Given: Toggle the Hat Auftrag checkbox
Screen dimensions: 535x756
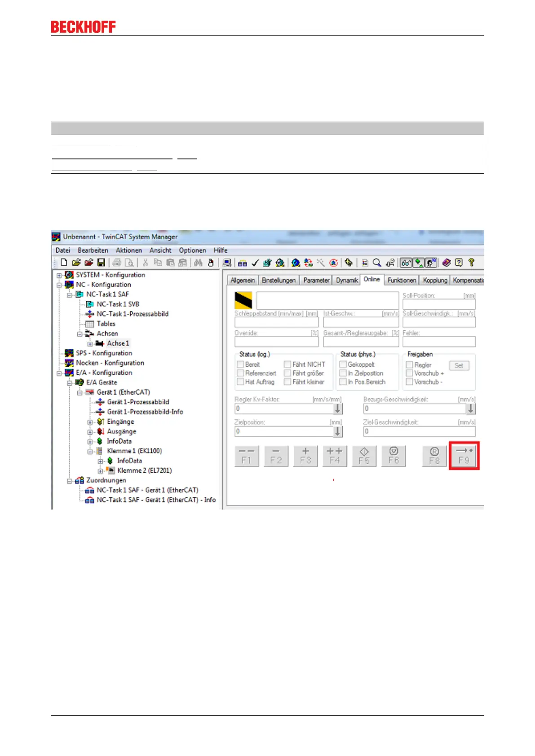Looking at the screenshot, I should (x=240, y=382).
